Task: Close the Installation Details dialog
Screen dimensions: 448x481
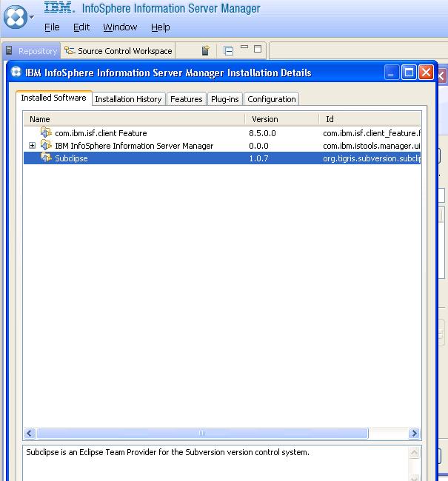Action: click(x=427, y=73)
